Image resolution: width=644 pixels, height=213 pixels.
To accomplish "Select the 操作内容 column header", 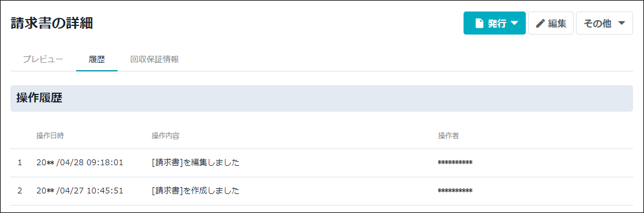I will (x=165, y=136).
